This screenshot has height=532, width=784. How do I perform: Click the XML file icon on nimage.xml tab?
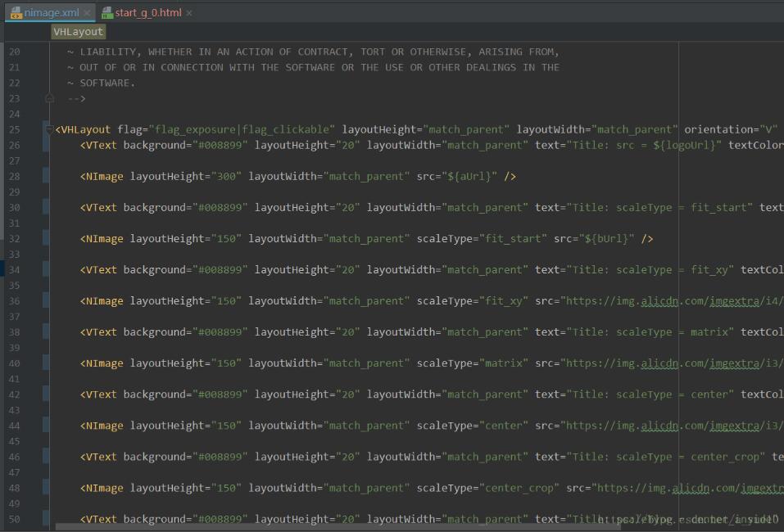(16, 13)
